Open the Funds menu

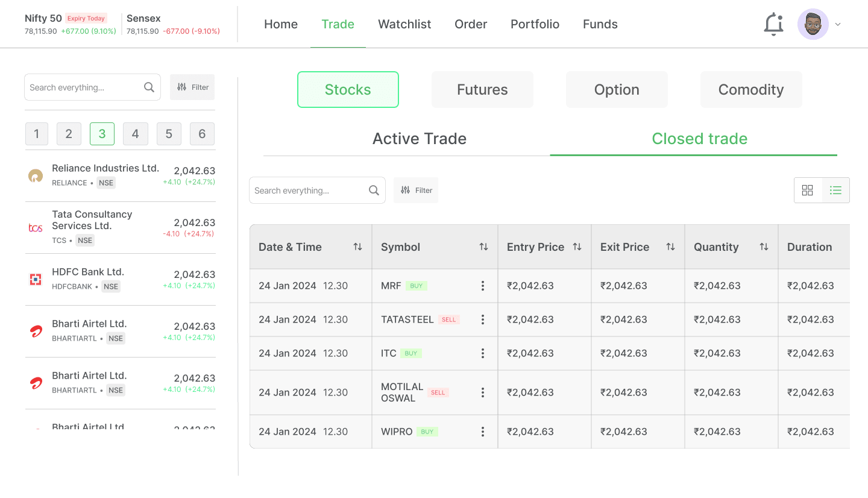coord(600,24)
